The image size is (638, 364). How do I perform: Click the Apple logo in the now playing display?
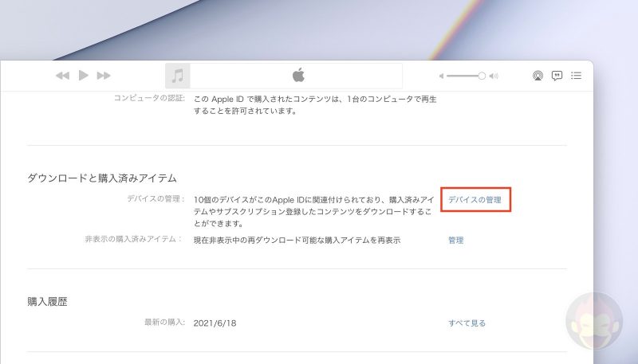point(298,75)
